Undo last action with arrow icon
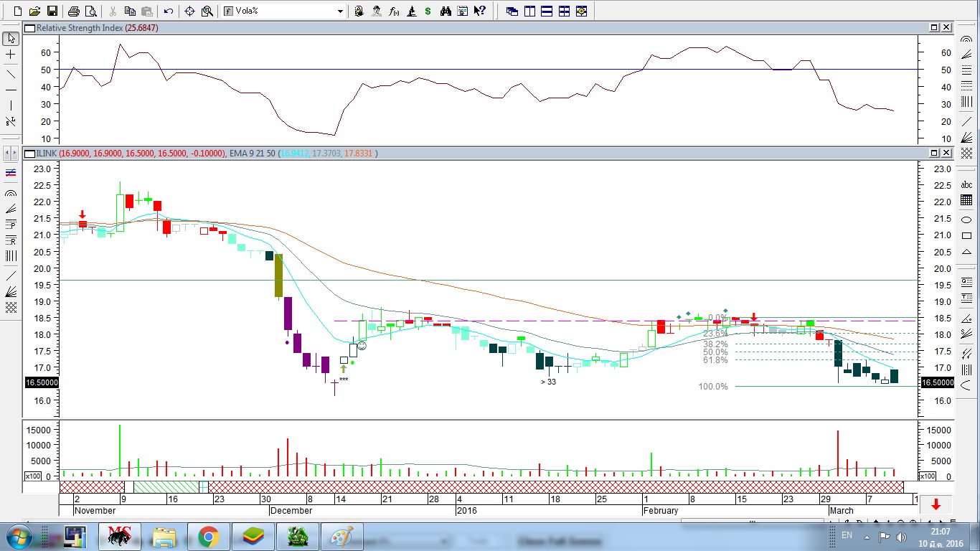This screenshot has height=551, width=980. point(169,11)
